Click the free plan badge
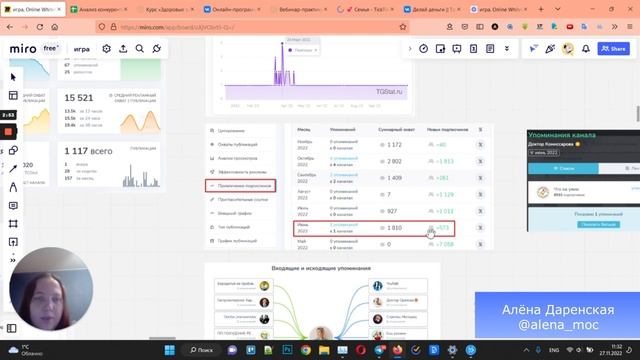 (51, 49)
